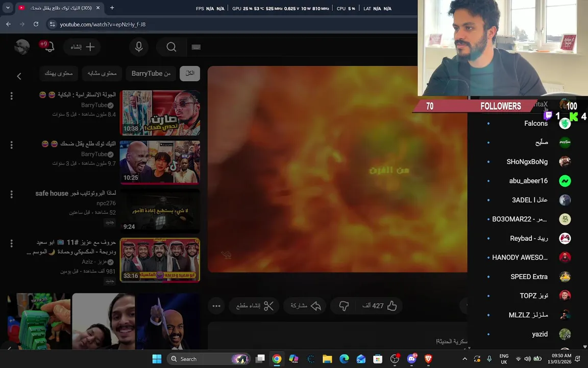Viewport: 588px width, 368px height.
Task: Open the bald man in suit Shorts thumbnail
Action: point(167,321)
